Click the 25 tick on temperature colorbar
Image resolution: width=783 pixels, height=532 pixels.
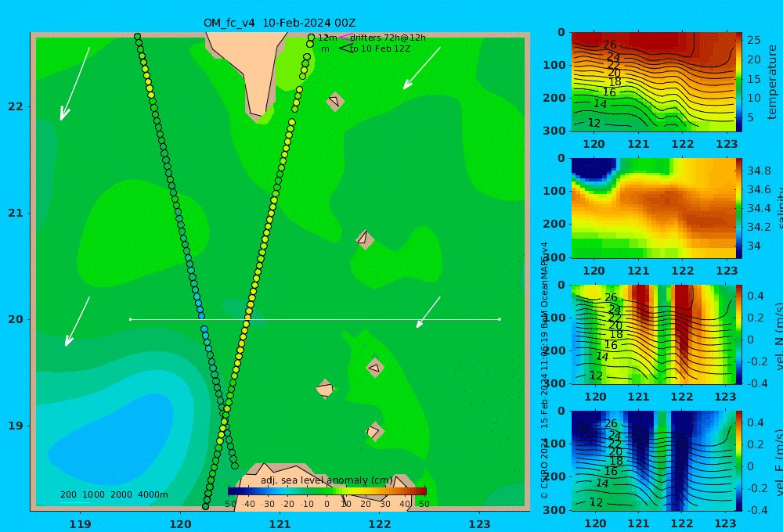click(753, 40)
